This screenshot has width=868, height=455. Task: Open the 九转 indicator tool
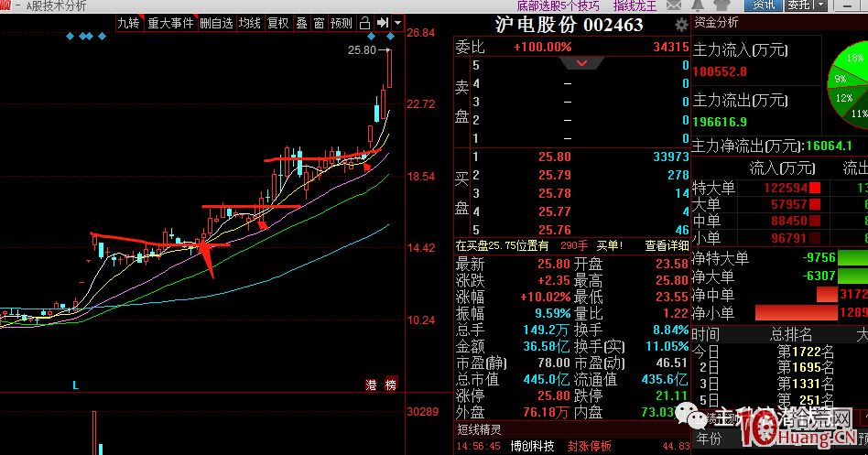pos(129,23)
